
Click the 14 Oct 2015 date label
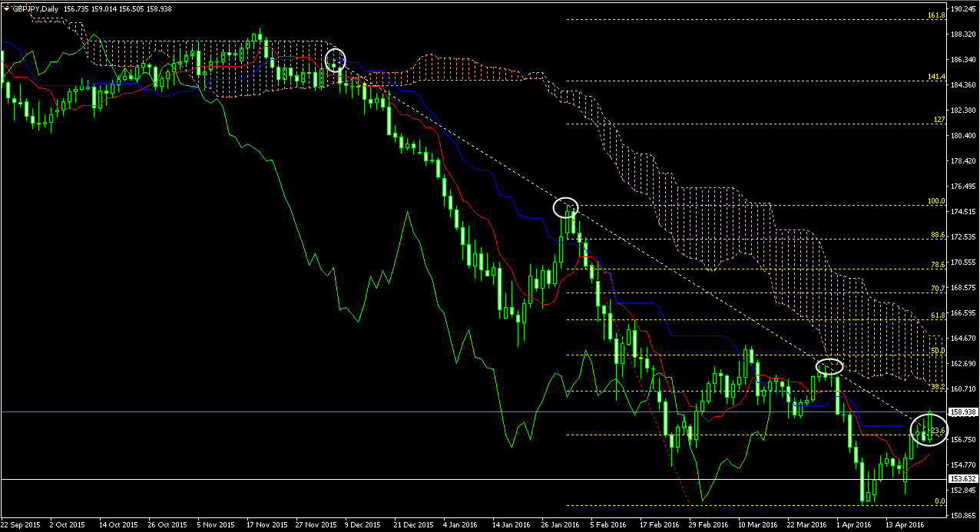(118, 525)
